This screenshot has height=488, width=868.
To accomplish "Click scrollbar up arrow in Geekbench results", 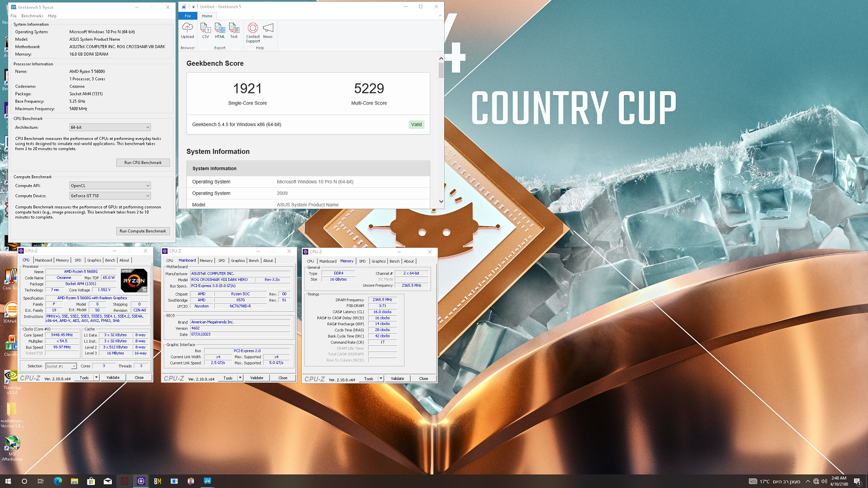I will coord(441,59).
